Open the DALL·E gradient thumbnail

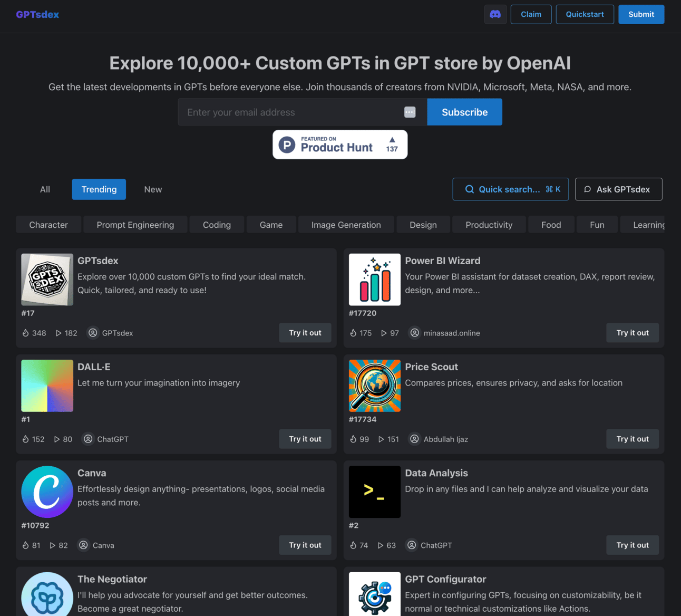coord(47,386)
